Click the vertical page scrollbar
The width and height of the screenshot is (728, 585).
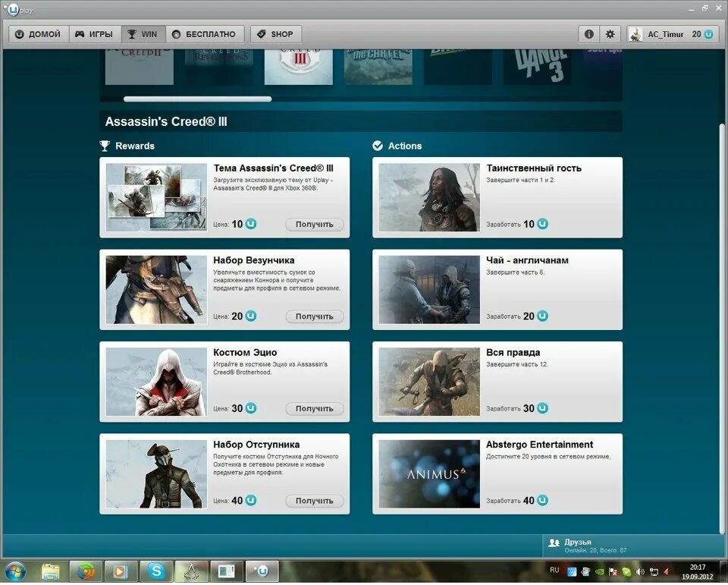point(722,328)
